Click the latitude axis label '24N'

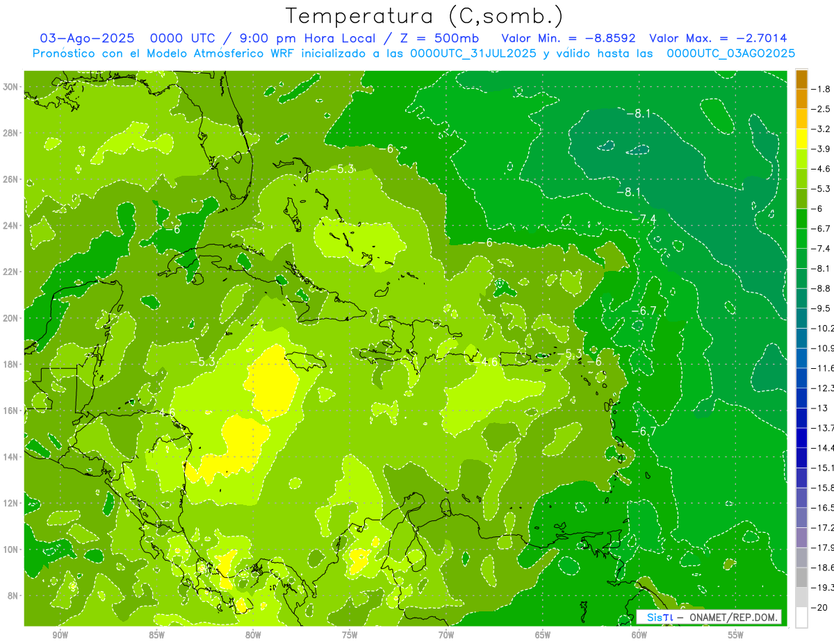point(12,225)
